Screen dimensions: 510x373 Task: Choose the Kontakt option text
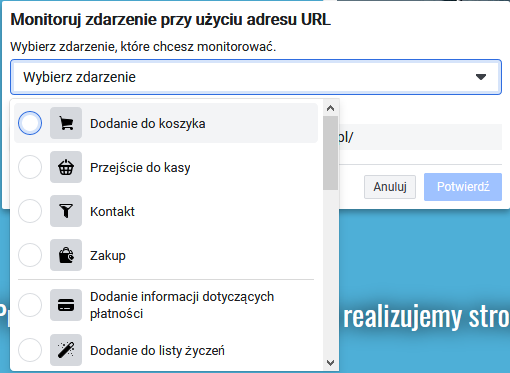112,212
